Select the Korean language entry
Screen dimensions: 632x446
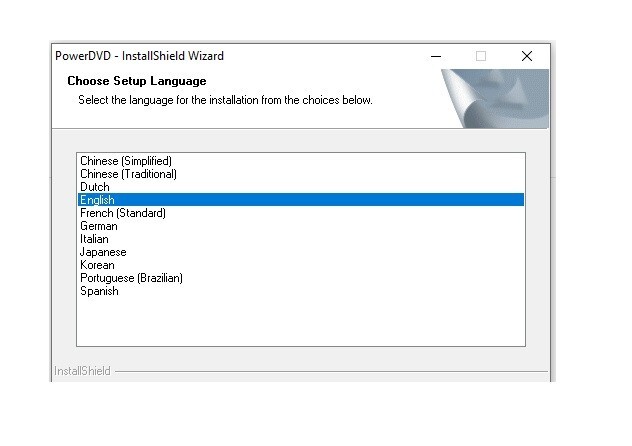301,265
